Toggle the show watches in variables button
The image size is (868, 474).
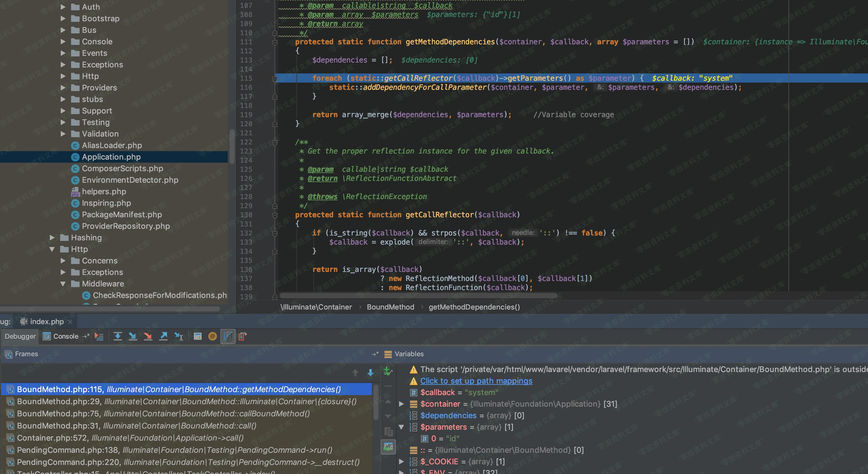point(388,447)
